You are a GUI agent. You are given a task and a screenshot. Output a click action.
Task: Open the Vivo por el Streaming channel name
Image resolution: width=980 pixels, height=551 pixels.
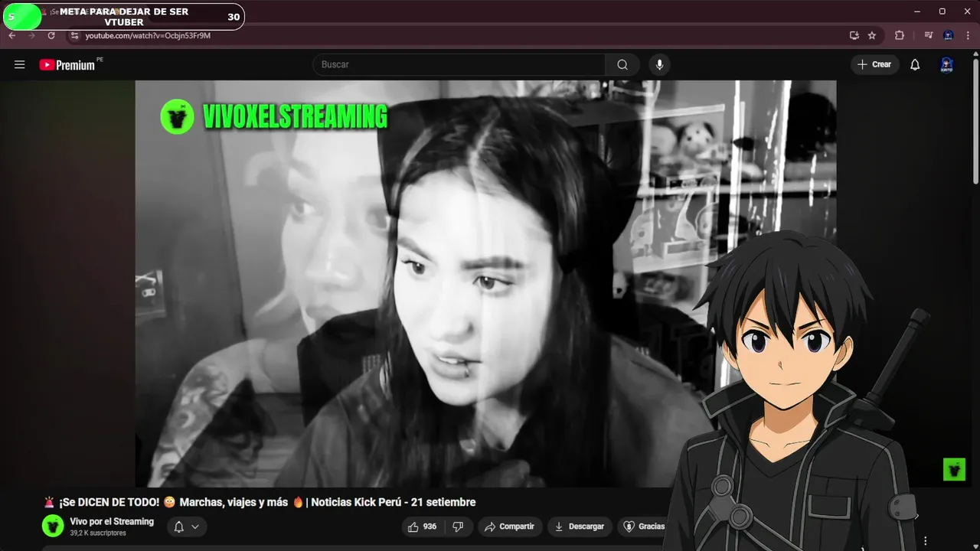point(112,521)
